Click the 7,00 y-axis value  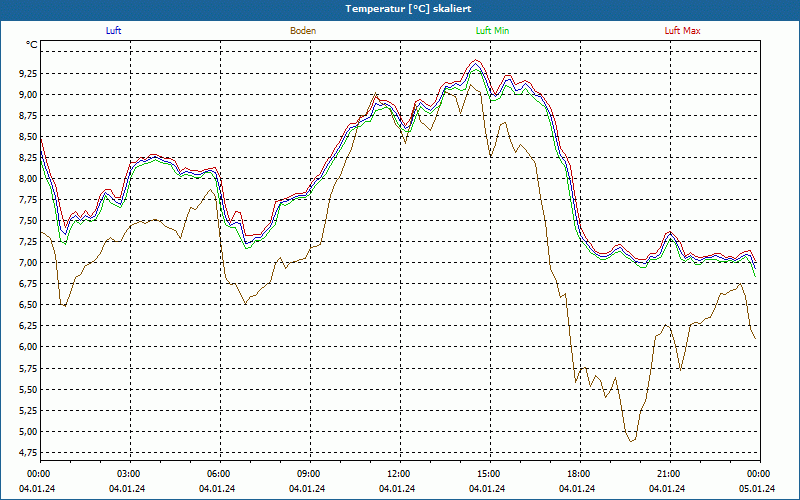pos(28,263)
